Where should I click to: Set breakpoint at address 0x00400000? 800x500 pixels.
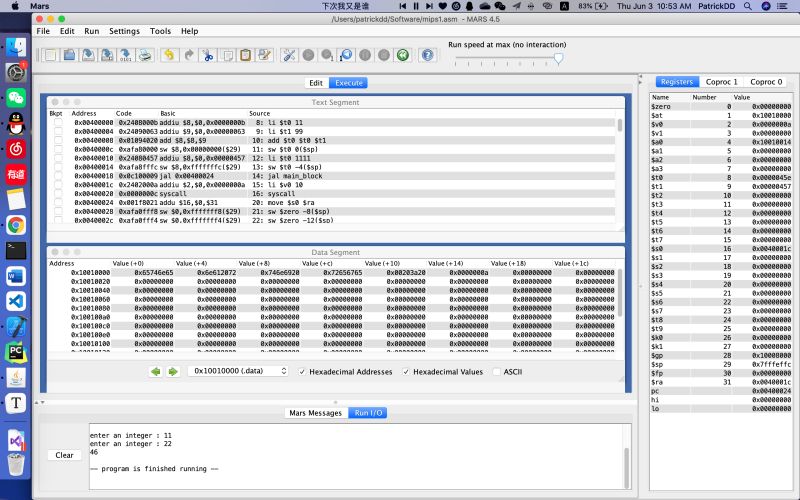(x=58, y=122)
